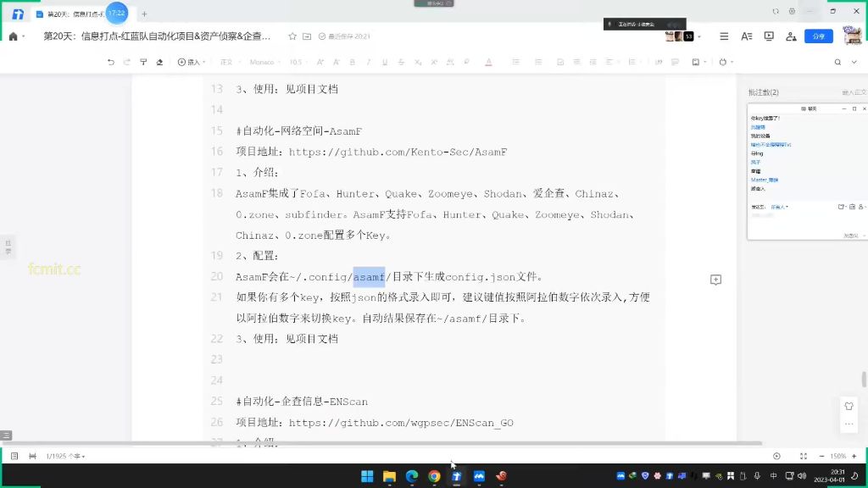Click the red font color swatch

point(488,62)
